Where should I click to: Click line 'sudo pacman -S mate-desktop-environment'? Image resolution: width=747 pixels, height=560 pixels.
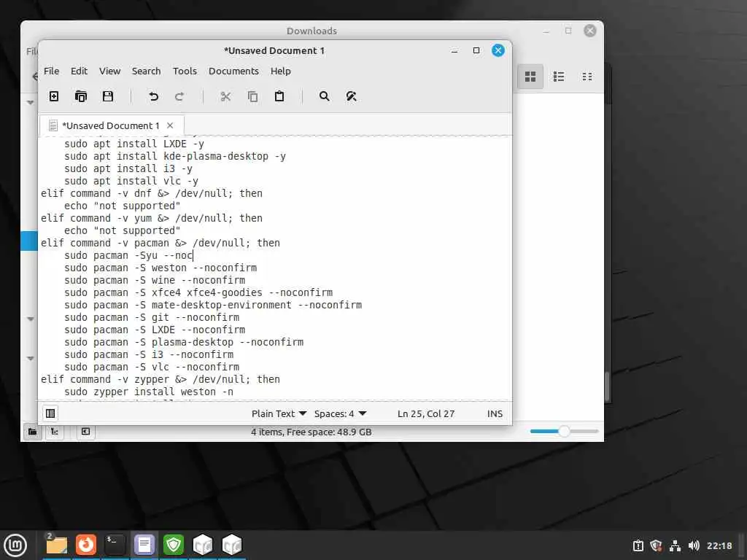213,306
